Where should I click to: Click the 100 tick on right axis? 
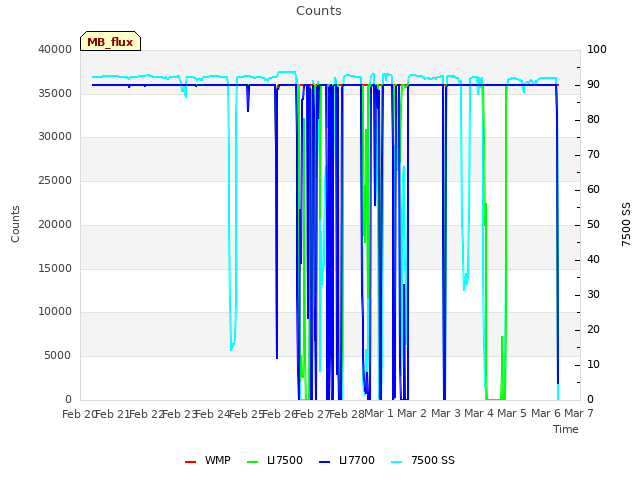[597, 49]
